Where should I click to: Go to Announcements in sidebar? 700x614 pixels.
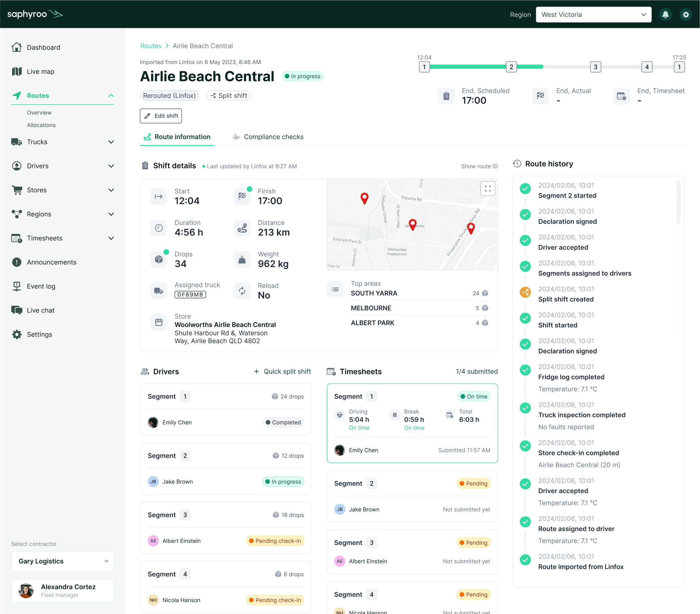point(52,262)
